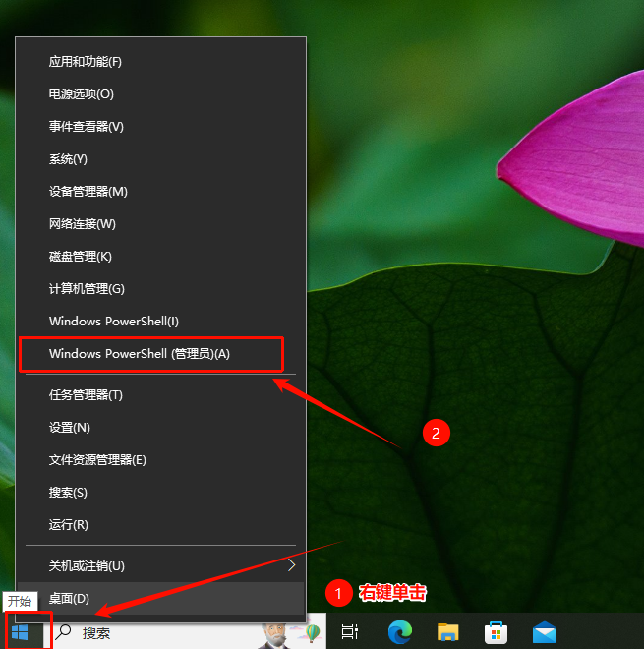
Task: Select 电源选项(O) menu entry
Action: [160, 94]
